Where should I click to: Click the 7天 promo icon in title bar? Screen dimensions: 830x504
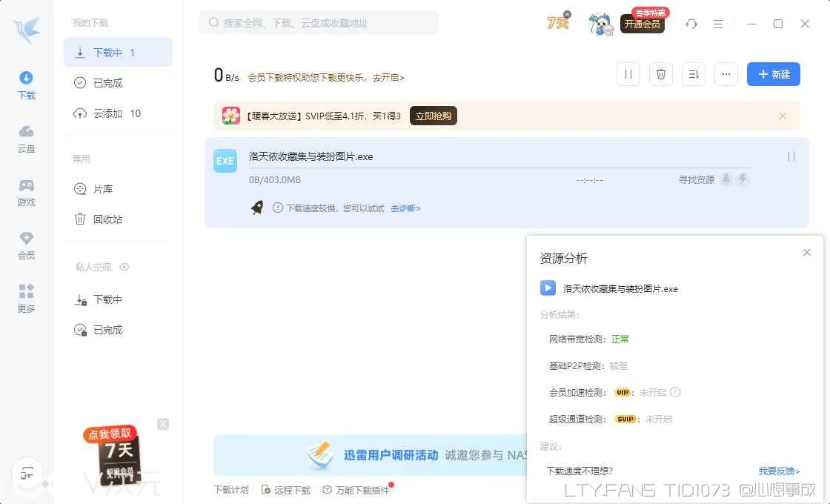[x=559, y=22]
